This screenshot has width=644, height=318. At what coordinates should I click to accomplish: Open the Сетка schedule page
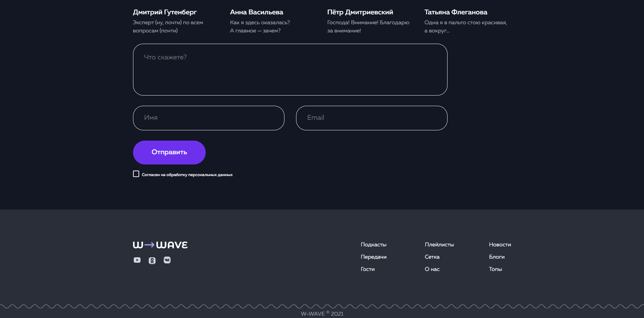432,257
